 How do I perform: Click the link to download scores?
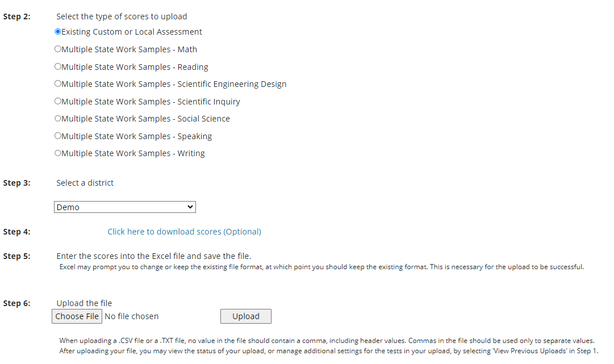pyautogui.click(x=184, y=232)
